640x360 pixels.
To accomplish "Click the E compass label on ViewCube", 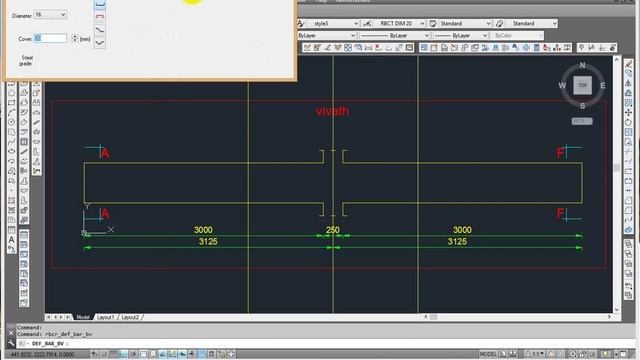I will [602, 85].
